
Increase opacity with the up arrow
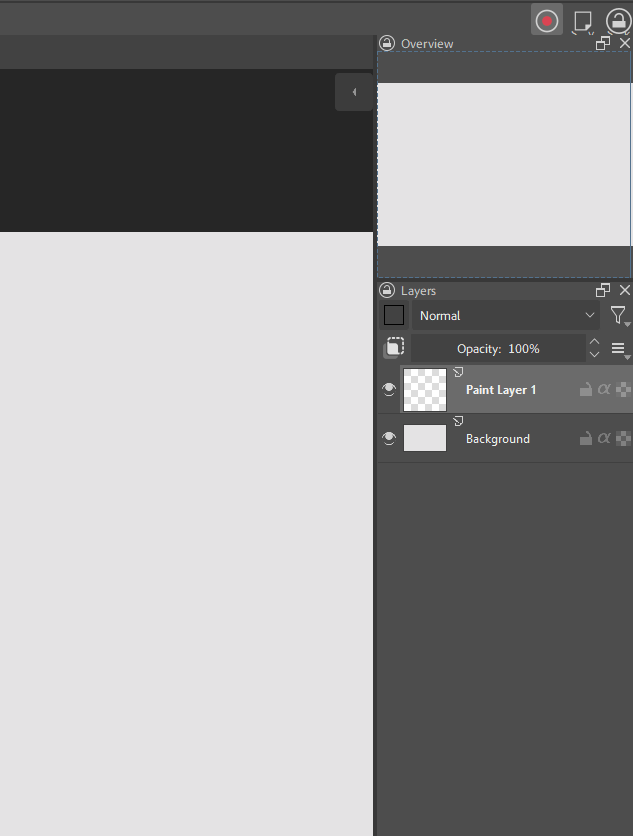pos(595,342)
